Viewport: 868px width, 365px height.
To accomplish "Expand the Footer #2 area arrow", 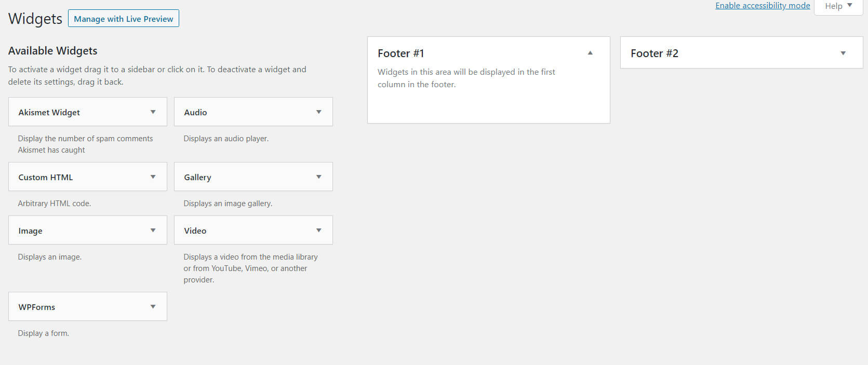I will 843,53.
